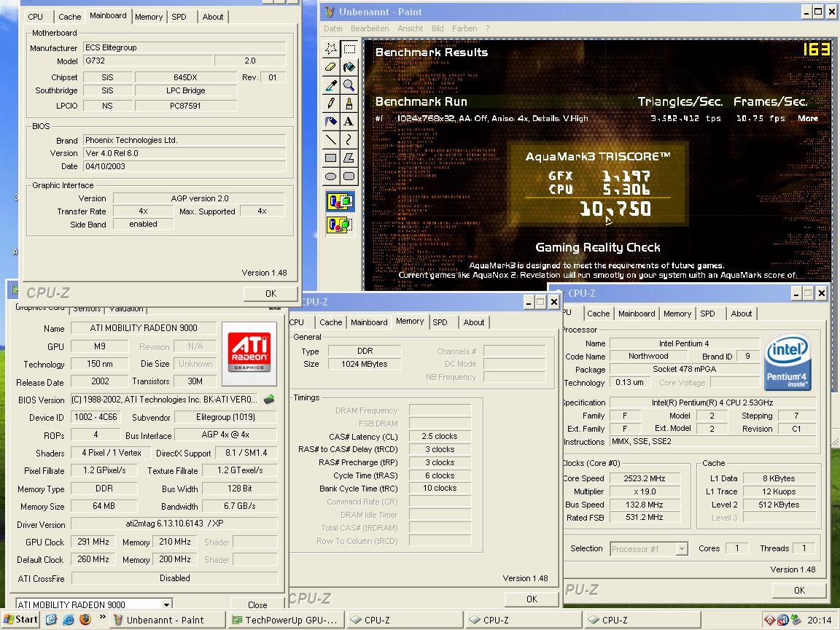The image size is (840, 630).
Task: Click the GPU Clock value 291 MHz
Action: click(93, 542)
